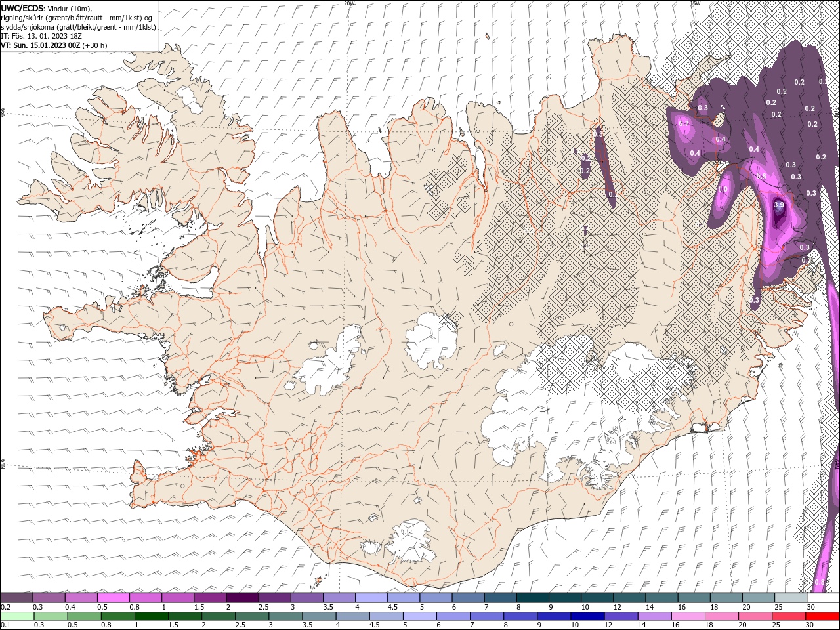
Task: Click the 'slydda/snjókoma' legend description line
Action: click(x=78, y=27)
